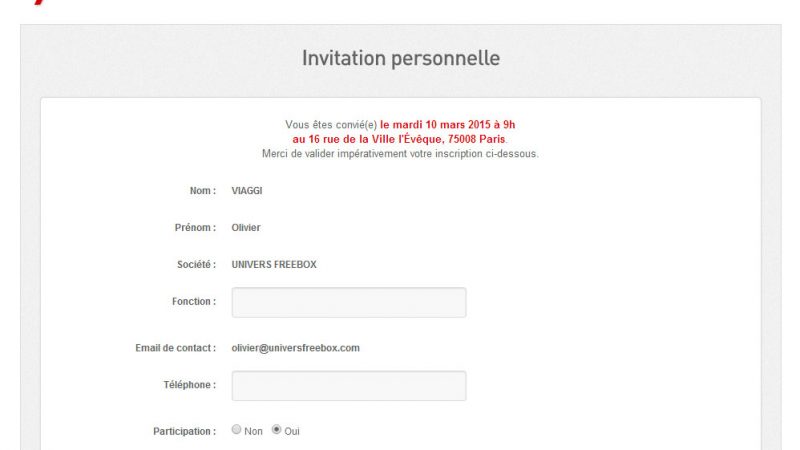800x450 pixels.
Task: Click the Téléphone field label
Action: pyautogui.click(x=189, y=385)
